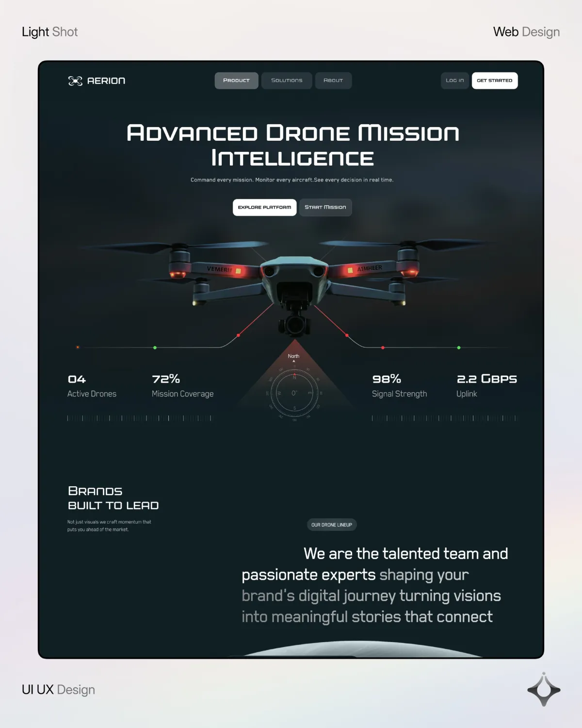This screenshot has width=582, height=728.
Task: Open the About nav tab
Action: pos(333,81)
